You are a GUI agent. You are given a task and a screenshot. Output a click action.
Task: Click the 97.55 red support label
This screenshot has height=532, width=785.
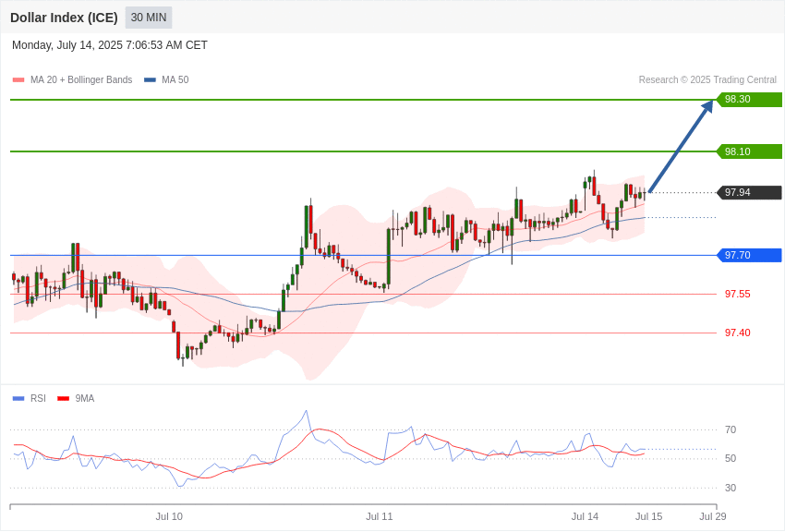point(738,294)
